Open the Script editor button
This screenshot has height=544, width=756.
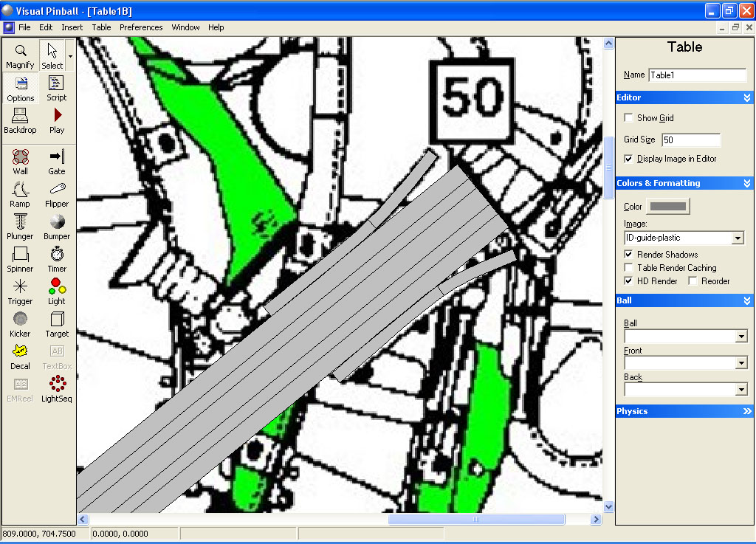click(x=57, y=88)
